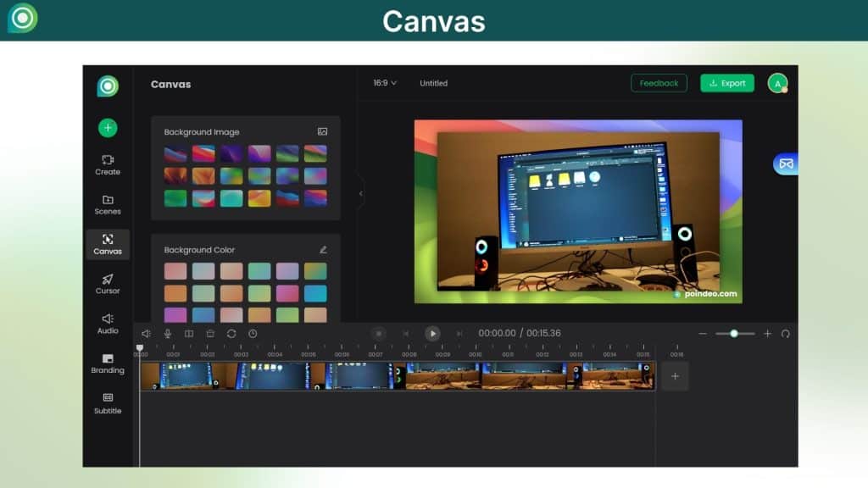Click the trash icon to delete selected clip
This screenshot has width=868, height=488.
[x=210, y=333]
